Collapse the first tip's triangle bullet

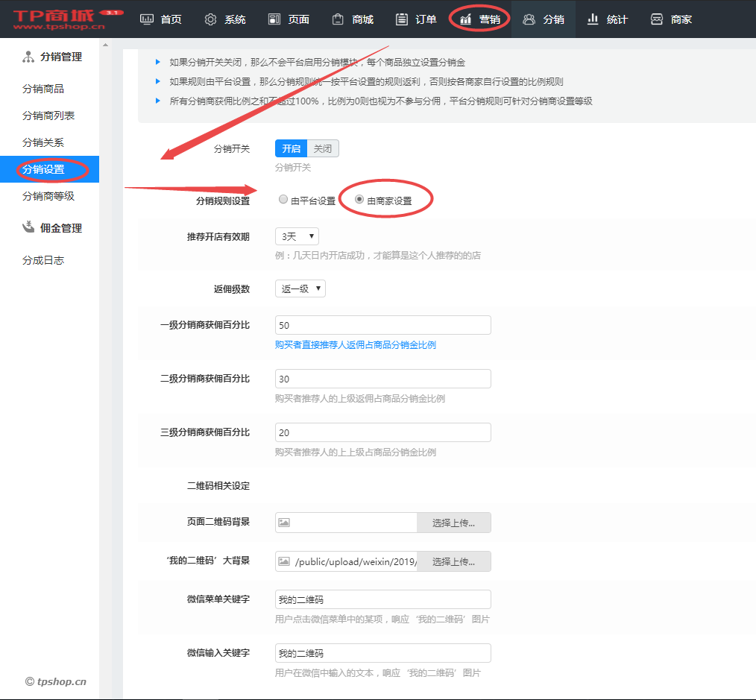pos(157,62)
